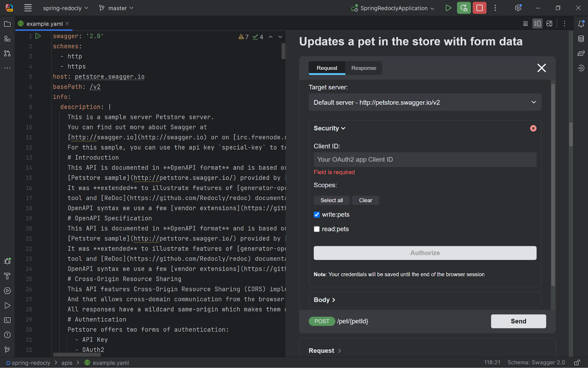Switch to editor and preview split view
Screen dimensions: 588x368
[x=537, y=24]
